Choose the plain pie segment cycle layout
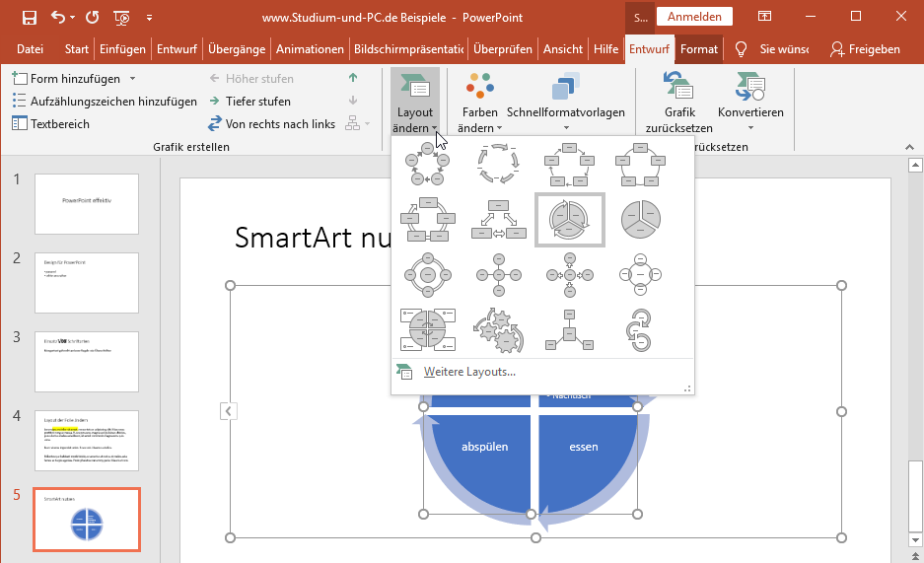 click(x=640, y=220)
